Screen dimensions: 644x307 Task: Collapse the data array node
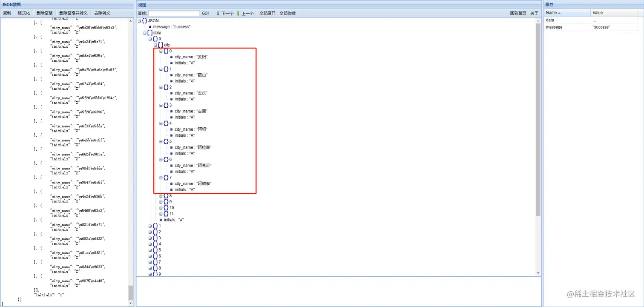pyautogui.click(x=145, y=33)
